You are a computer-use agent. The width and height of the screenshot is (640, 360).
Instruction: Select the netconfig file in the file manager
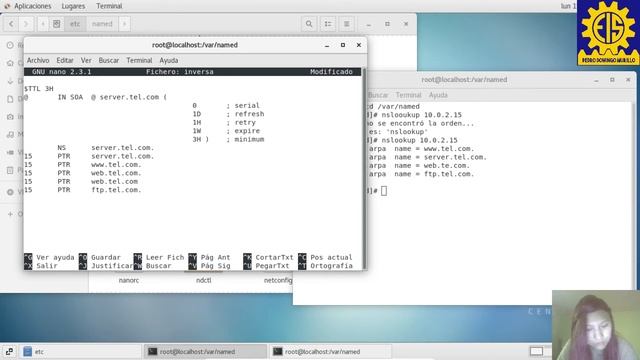pyautogui.click(x=278, y=280)
